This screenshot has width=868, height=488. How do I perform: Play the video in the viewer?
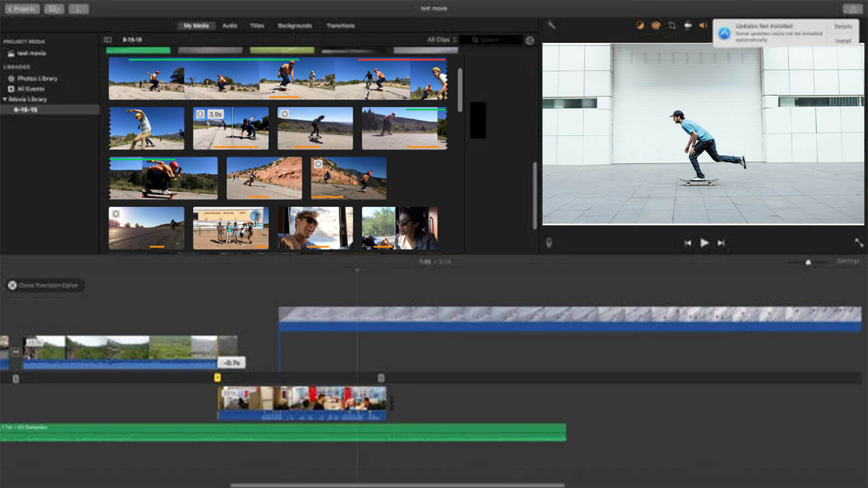pos(704,243)
